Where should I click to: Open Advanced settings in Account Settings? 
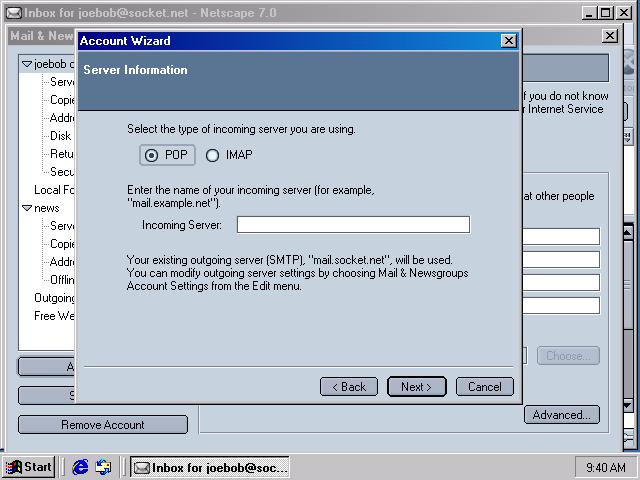pyautogui.click(x=562, y=415)
